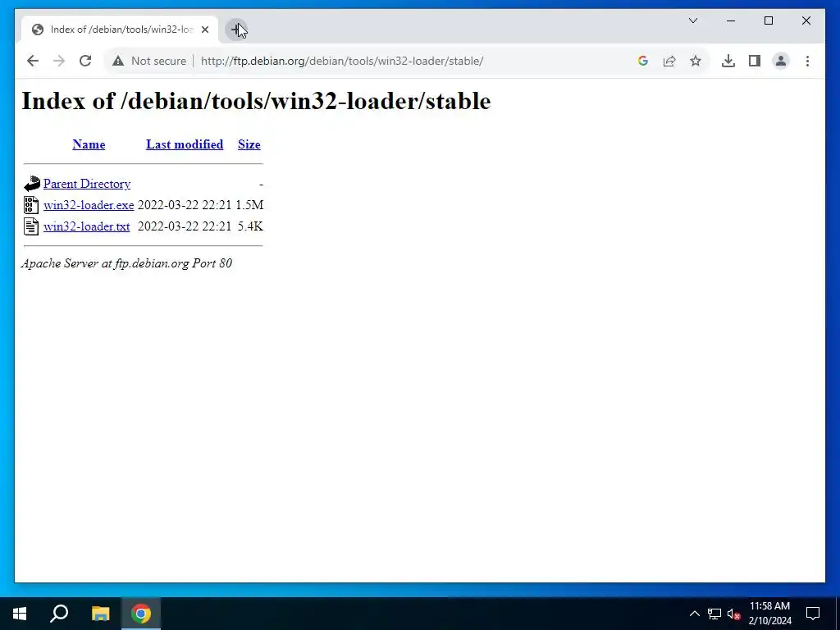Bookmark this page with the star

[696, 61]
